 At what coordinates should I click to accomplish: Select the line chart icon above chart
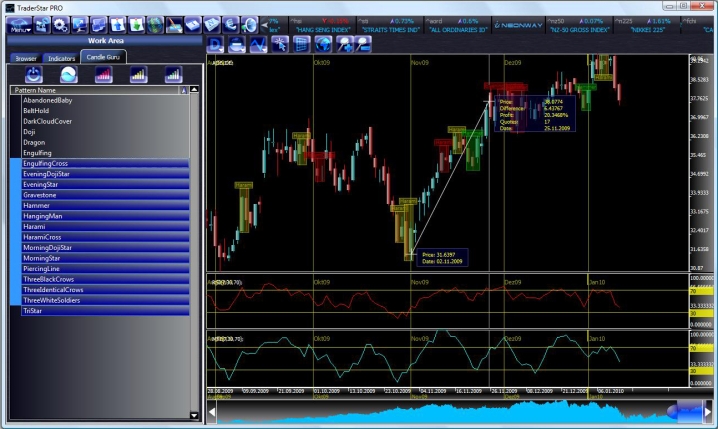[258, 44]
